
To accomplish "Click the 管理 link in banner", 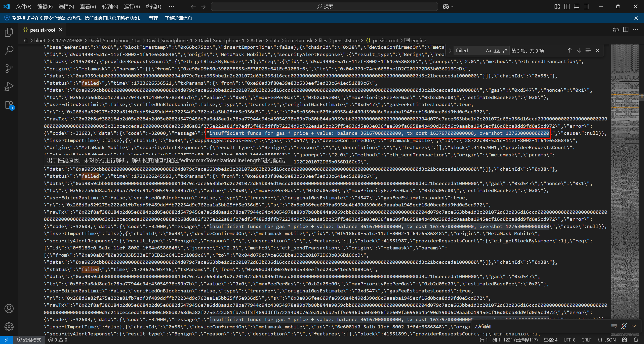I will point(153,18).
